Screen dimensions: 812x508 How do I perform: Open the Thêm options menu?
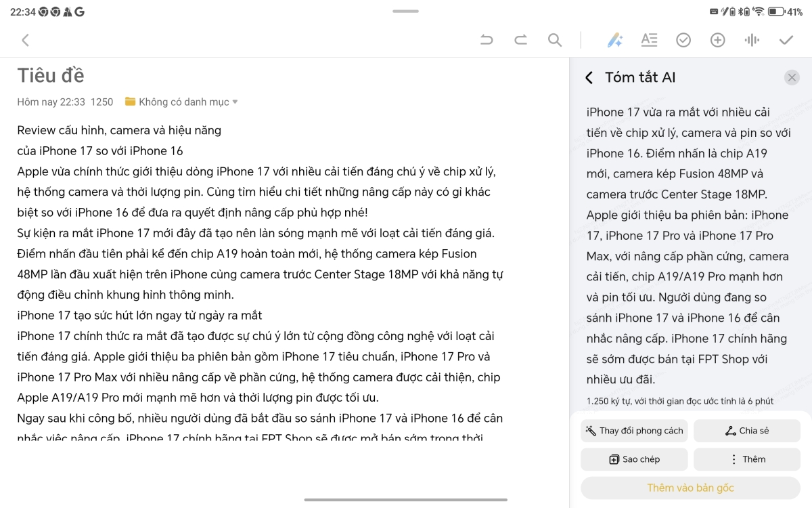[747, 459]
